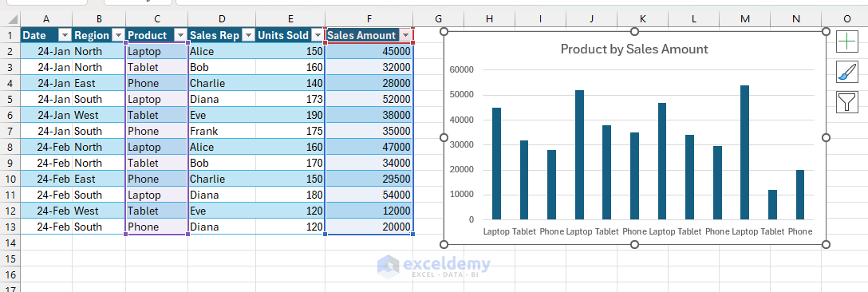Screen dimensions: 868x292
Task: Click cell B6 containing West
Action: 99,115
